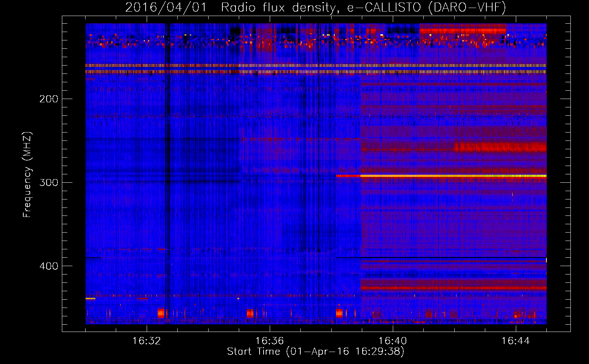
Task: Click the 16:32 time tick label
Action: pyautogui.click(x=147, y=341)
